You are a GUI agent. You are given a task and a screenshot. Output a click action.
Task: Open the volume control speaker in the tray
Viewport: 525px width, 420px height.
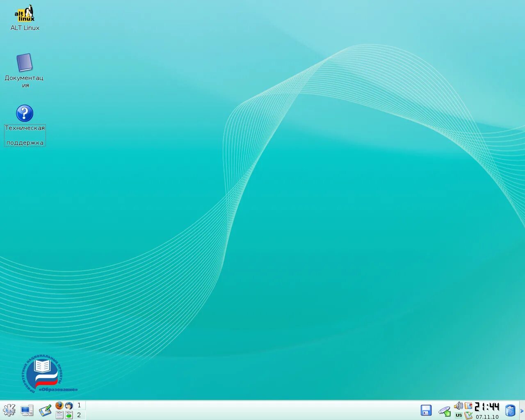tap(458, 406)
